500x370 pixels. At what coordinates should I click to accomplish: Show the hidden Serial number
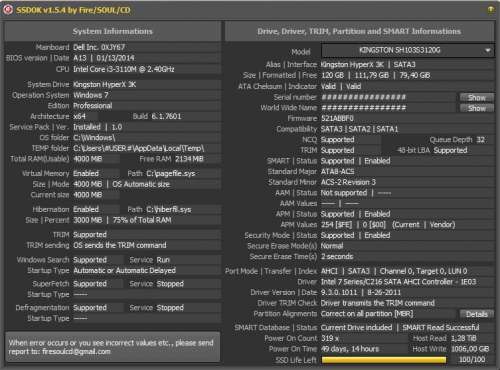coord(476,98)
